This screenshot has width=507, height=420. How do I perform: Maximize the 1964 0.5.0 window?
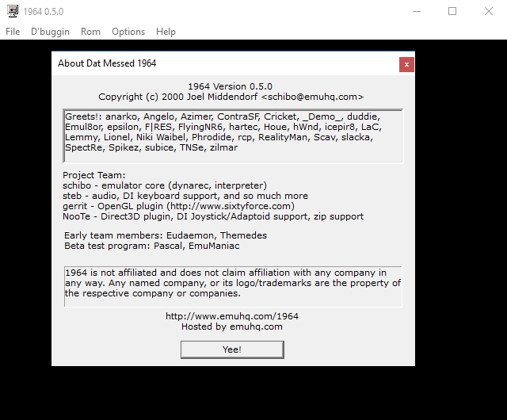coord(452,11)
